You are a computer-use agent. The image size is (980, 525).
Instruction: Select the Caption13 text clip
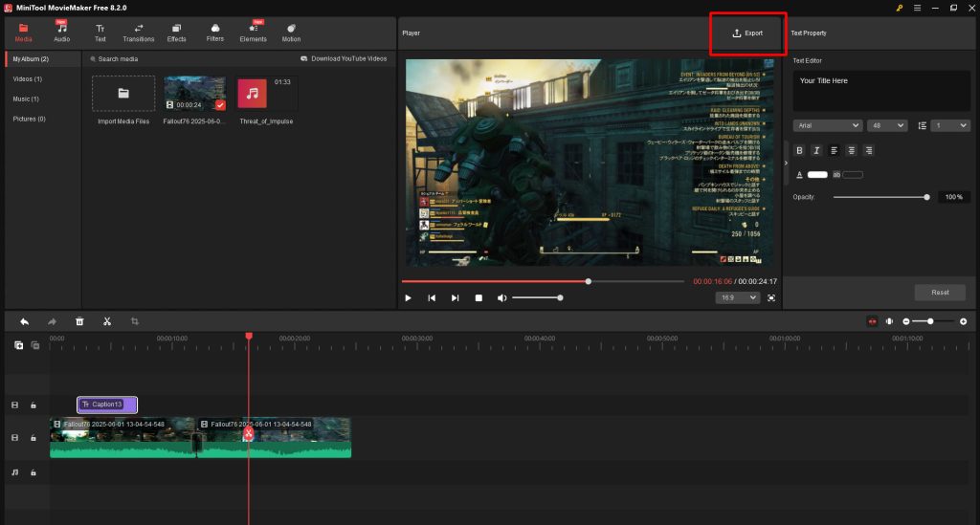107,405
